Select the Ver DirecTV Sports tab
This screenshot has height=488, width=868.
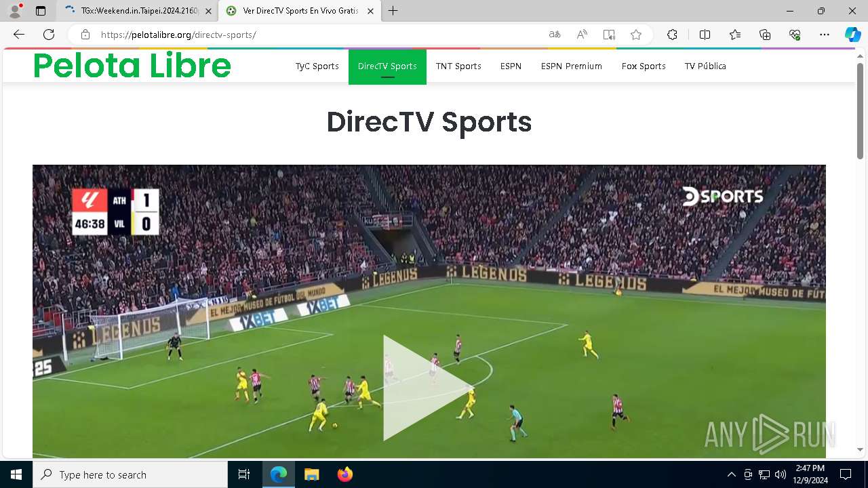coord(299,11)
